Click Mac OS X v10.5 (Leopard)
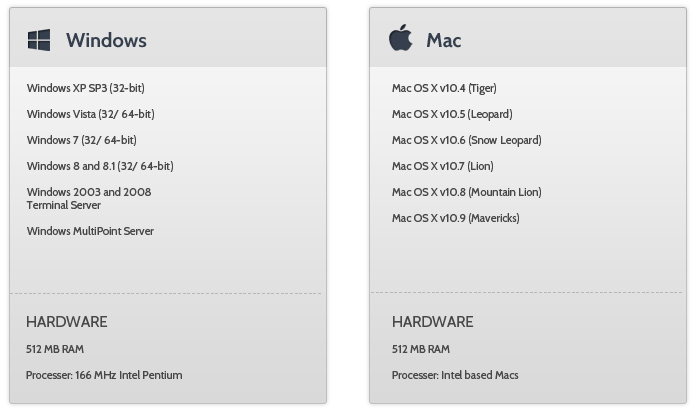699x417 pixels. tap(452, 115)
